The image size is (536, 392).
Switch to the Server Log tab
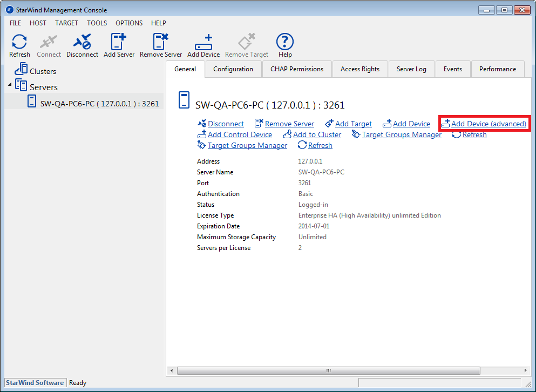(411, 69)
